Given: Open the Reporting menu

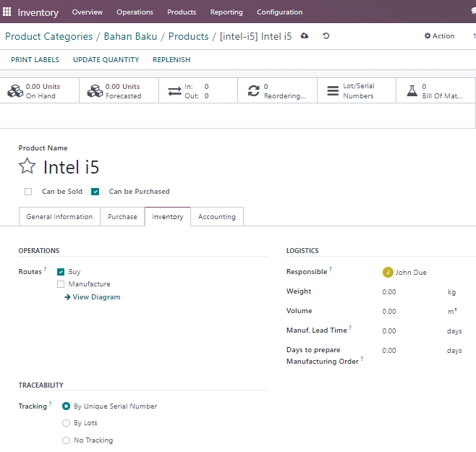Looking at the screenshot, I should point(226,12).
